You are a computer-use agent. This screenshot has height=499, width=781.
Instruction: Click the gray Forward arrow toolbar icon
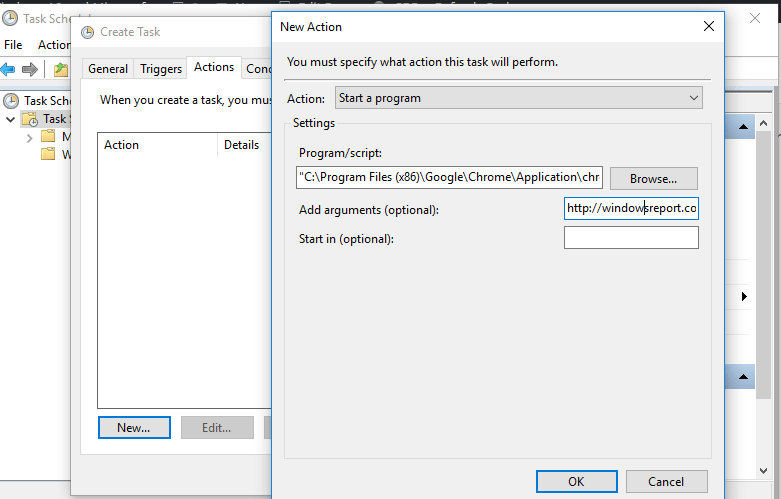(30, 69)
